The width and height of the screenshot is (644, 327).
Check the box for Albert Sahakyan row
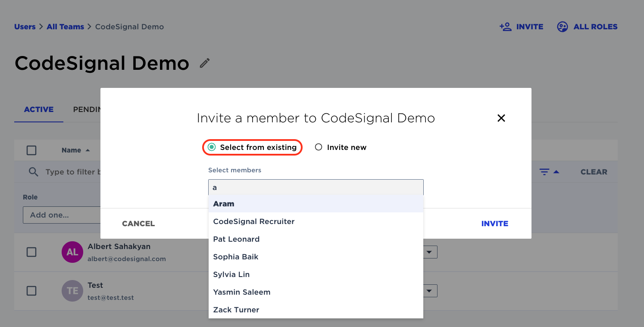[31, 252]
